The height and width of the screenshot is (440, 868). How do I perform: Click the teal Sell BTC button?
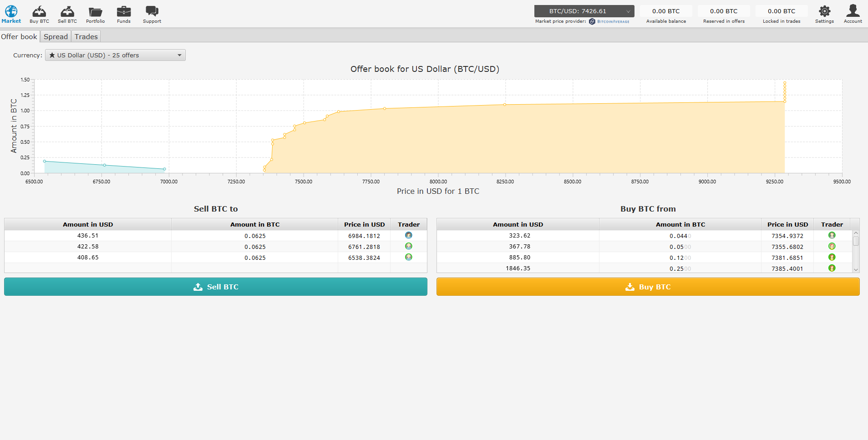pyautogui.click(x=216, y=287)
